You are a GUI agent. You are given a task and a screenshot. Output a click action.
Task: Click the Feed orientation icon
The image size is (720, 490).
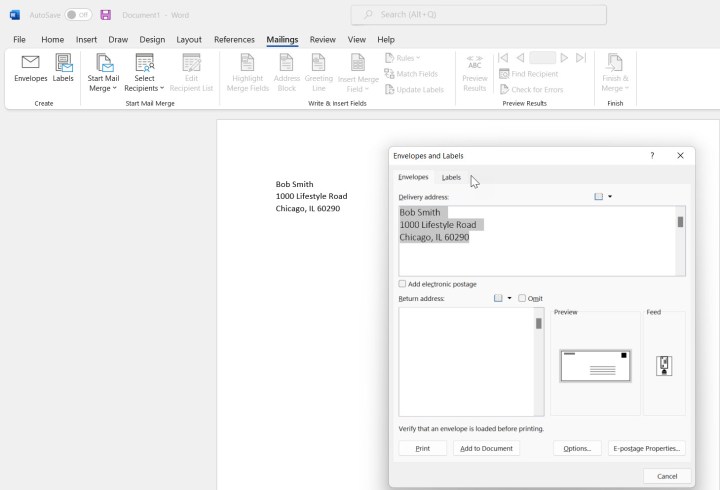[x=664, y=365]
